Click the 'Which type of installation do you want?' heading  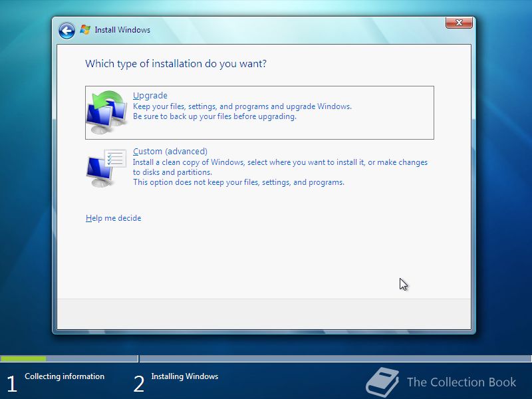176,64
